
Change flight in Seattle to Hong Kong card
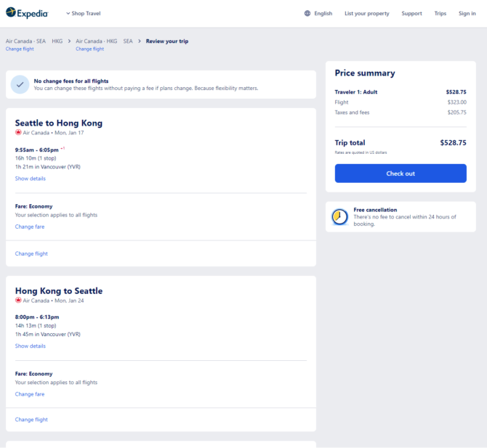(x=31, y=254)
